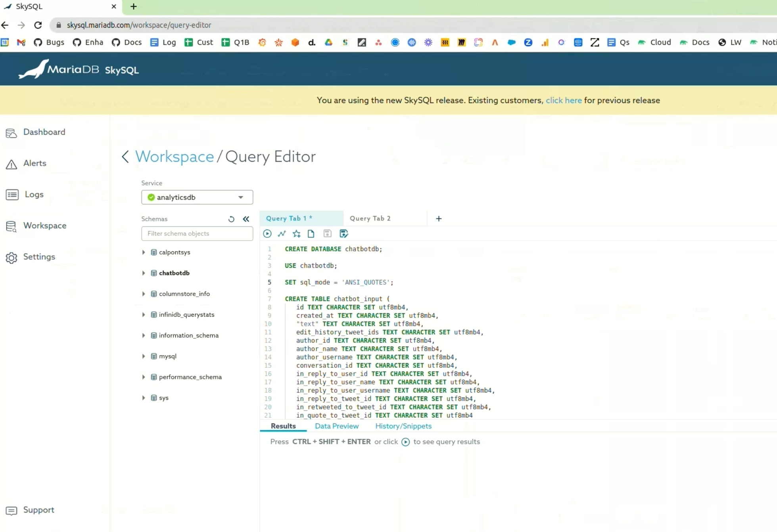Switch to Query Tab 2
777x532 pixels.
click(x=370, y=218)
